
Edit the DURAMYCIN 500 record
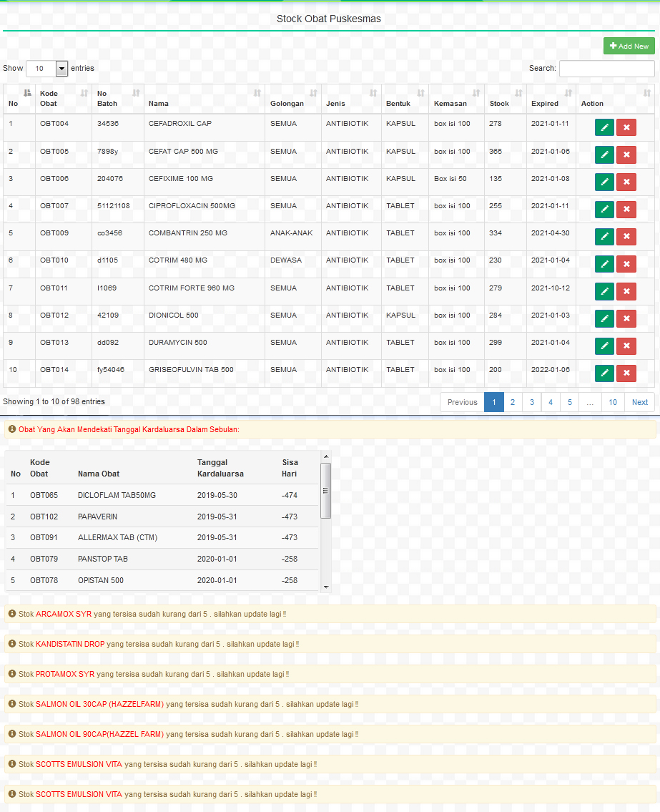coord(604,346)
